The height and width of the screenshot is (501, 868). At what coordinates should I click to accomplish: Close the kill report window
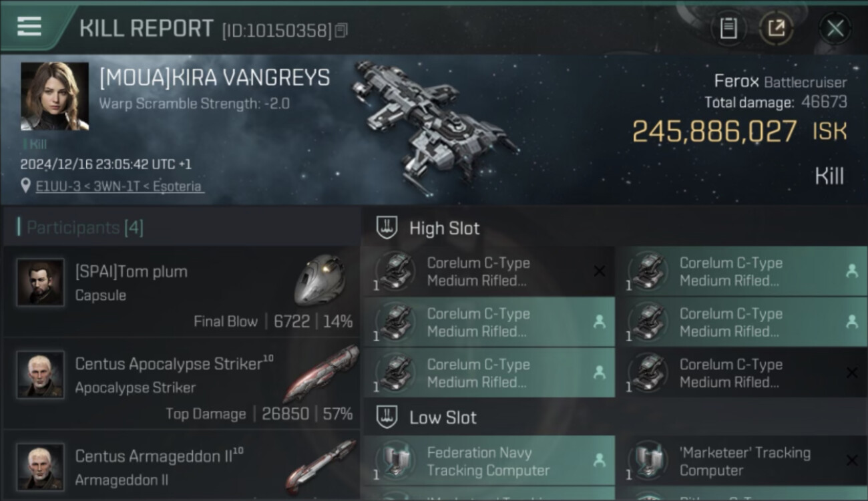tap(835, 28)
